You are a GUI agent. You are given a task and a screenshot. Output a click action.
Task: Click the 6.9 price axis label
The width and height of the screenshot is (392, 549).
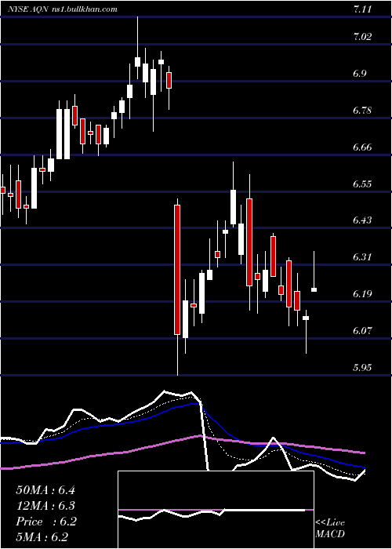(x=361, y=74)
